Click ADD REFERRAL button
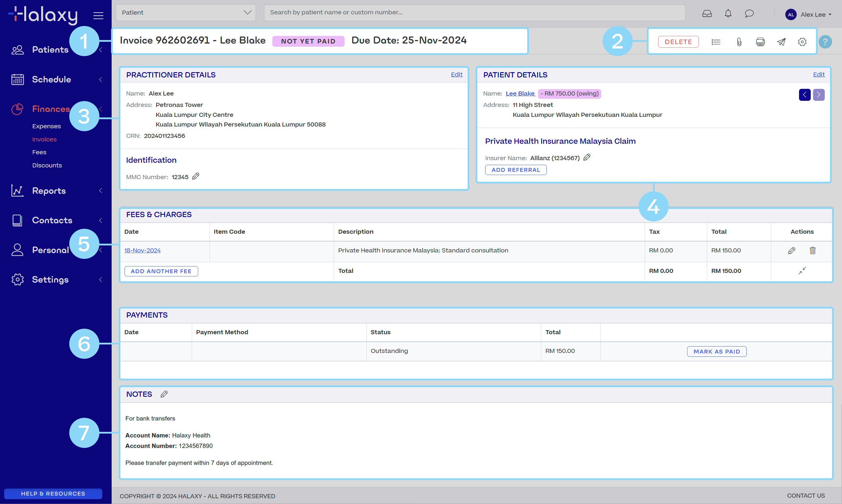 pyautogui.click(x=516, y=170)
